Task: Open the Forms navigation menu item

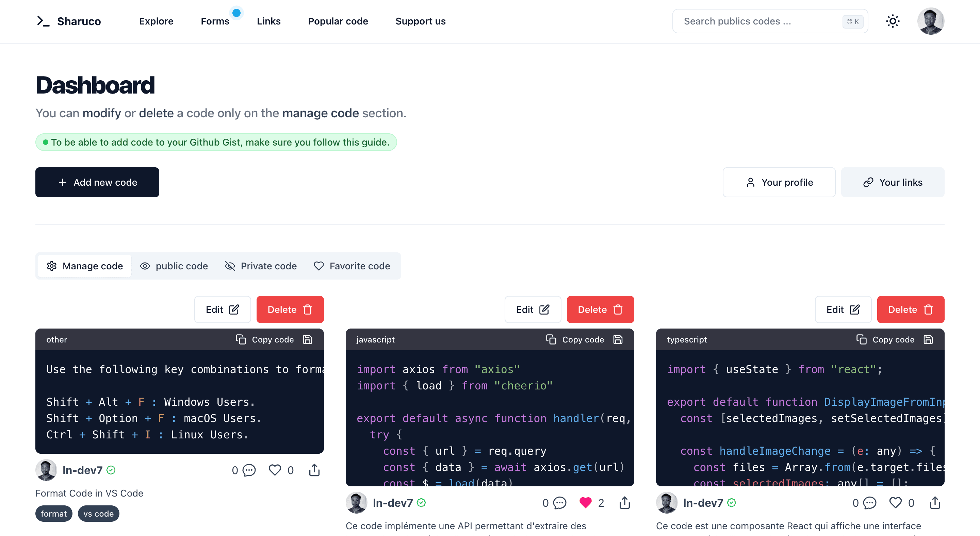Action: (x=215, y=21)
